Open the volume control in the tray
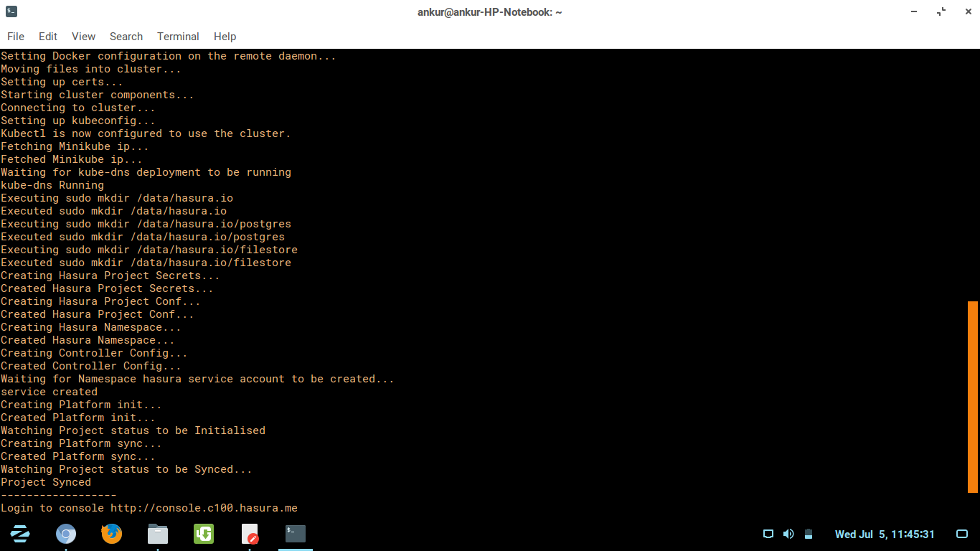Viewport: 980px width, 551px height. pos(788,534)
